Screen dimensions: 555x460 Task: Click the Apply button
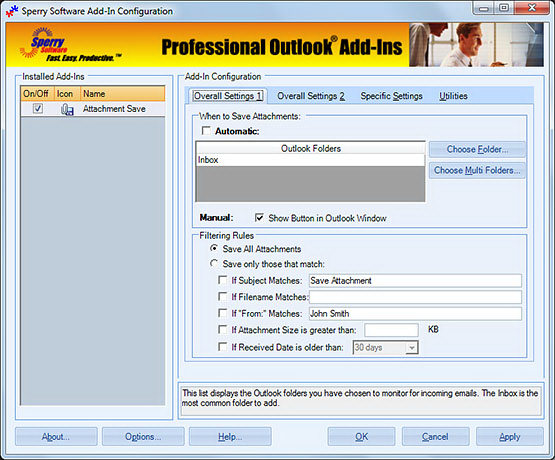510,437
